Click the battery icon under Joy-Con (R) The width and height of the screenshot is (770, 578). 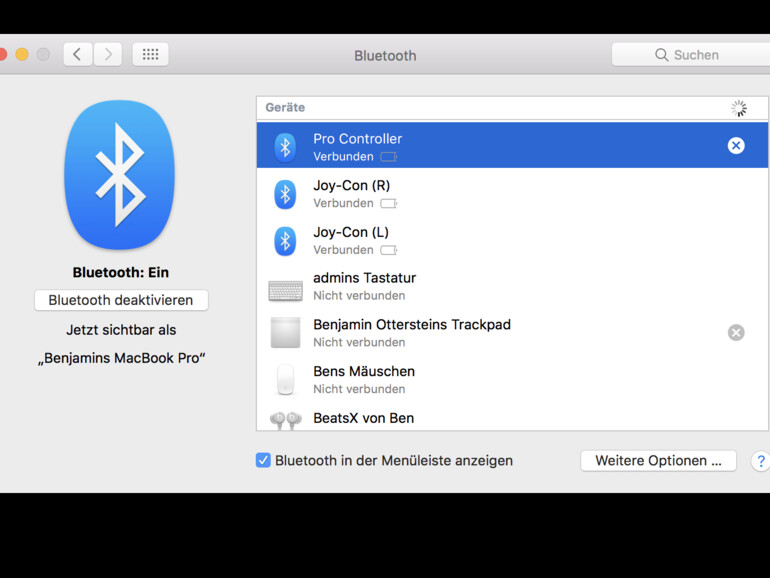pos(388,203)
